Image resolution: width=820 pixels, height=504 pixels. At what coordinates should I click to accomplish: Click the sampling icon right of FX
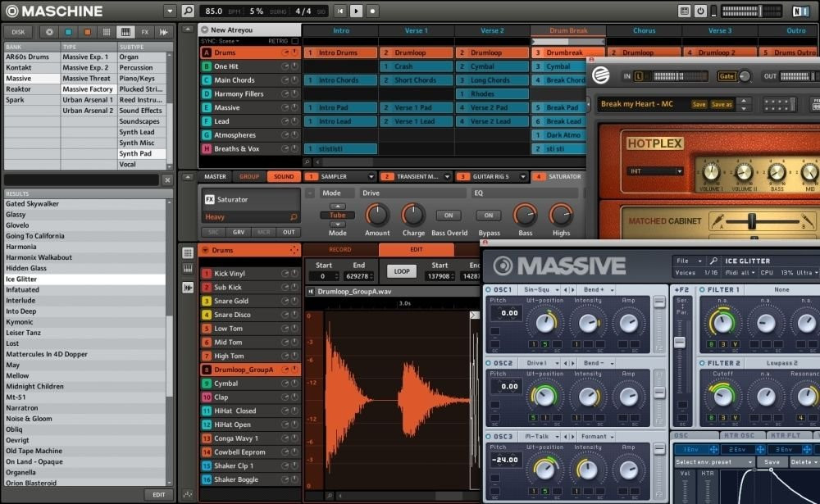(164, 32)
